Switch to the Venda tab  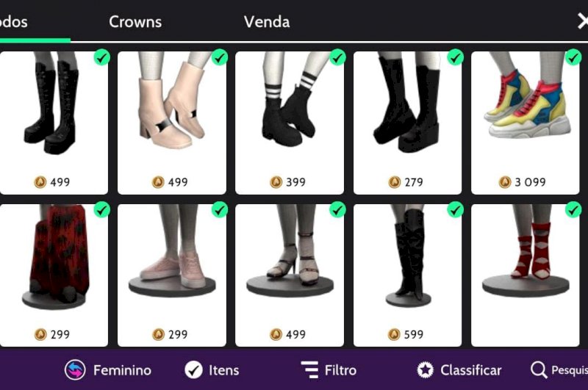[267, 22]
